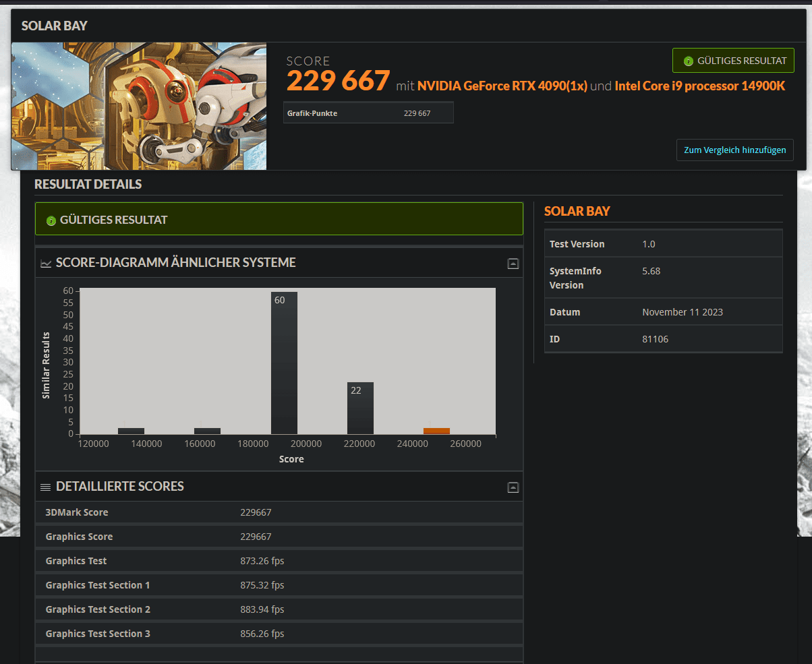Click the Graphics Score row label

point(79,537)
